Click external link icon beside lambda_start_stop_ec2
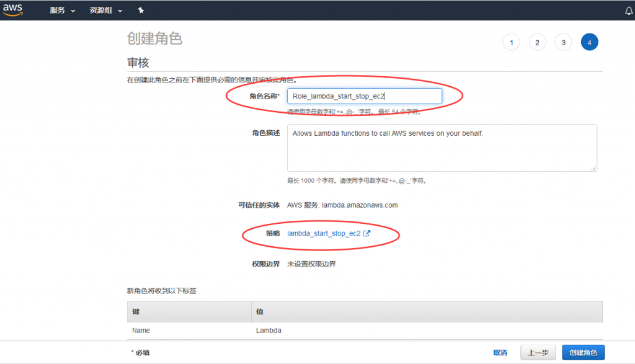This screenshot has height=364, width=635. 366,234
